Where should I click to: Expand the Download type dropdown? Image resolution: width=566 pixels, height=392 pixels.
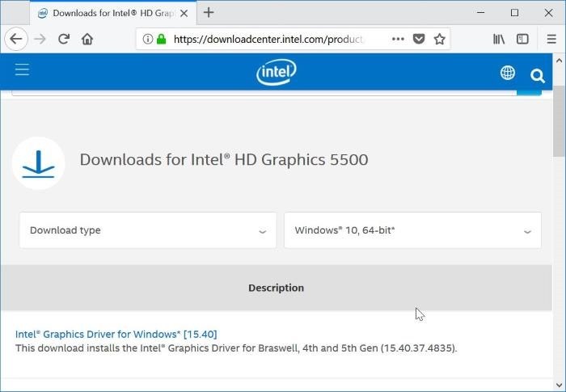pyautogui.click(x=148, y=230)
